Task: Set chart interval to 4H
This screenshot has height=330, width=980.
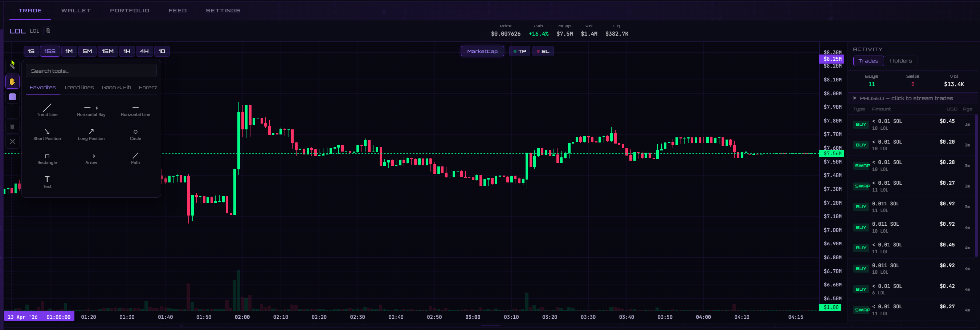Action: tap(144, 51)
